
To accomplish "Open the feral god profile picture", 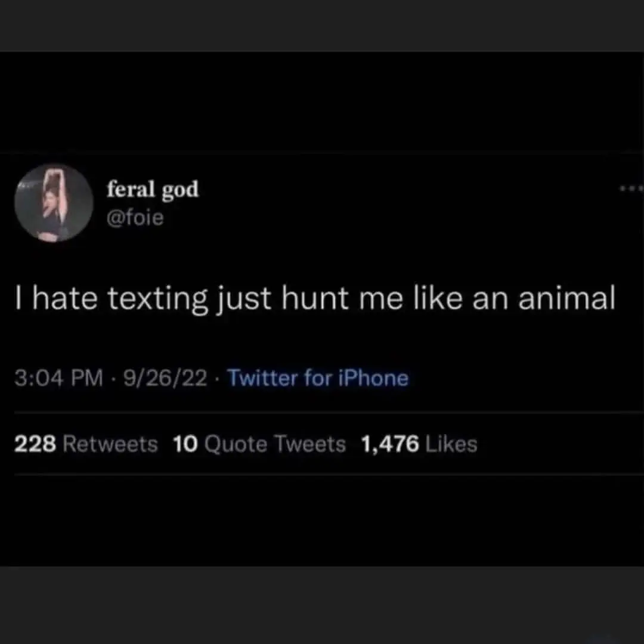I will coord(54,203).
